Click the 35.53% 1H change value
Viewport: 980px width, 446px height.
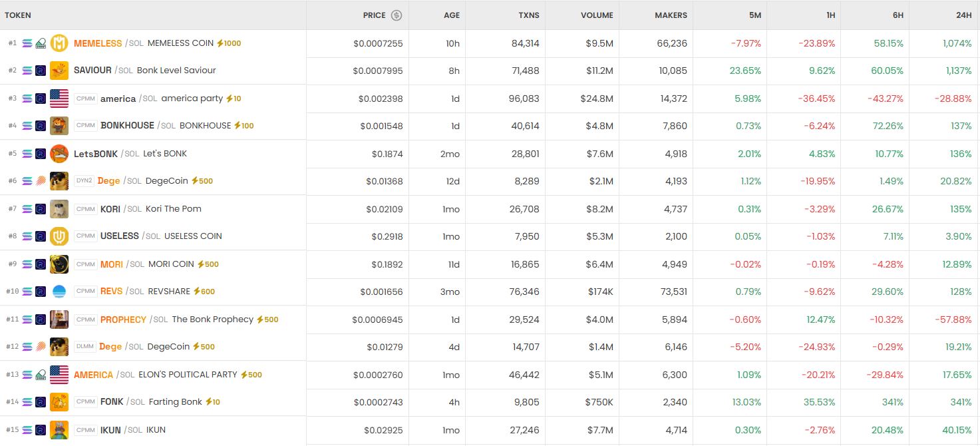[820, 402]
